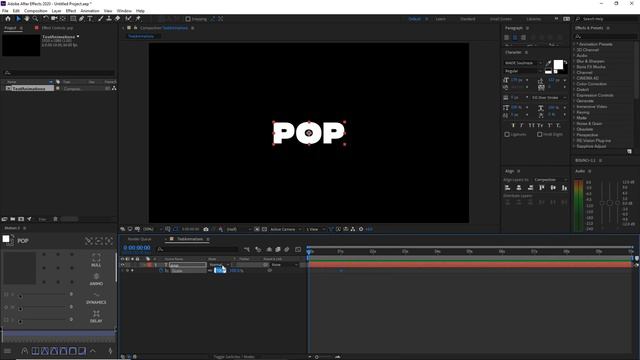Viewport: 640px width, 360px height.
Task: Select the Selection arrow tool
Action: (x=18, y=19)
